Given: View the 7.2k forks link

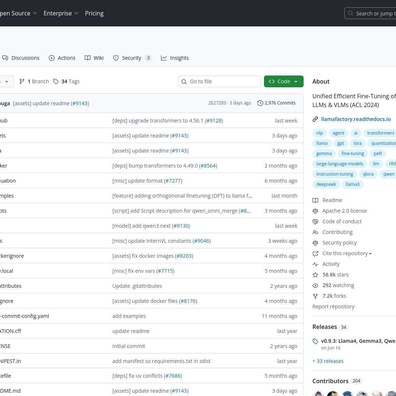Looking at the screenshot, I should 334,296.
